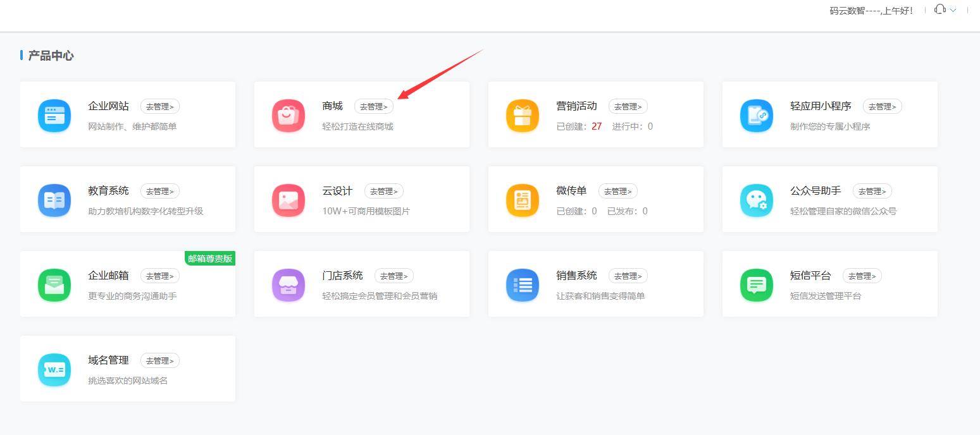980x435 pixels.
Task: Click 去管理 button for 企业邮箱
Action: [x=160, y=276]
